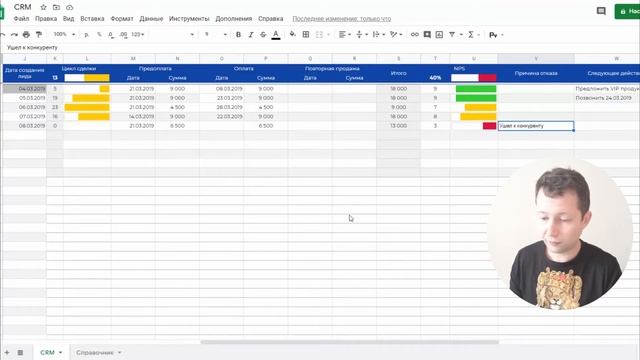Click the CRM document title
This screenshot has height=360, width=640.
22,7
